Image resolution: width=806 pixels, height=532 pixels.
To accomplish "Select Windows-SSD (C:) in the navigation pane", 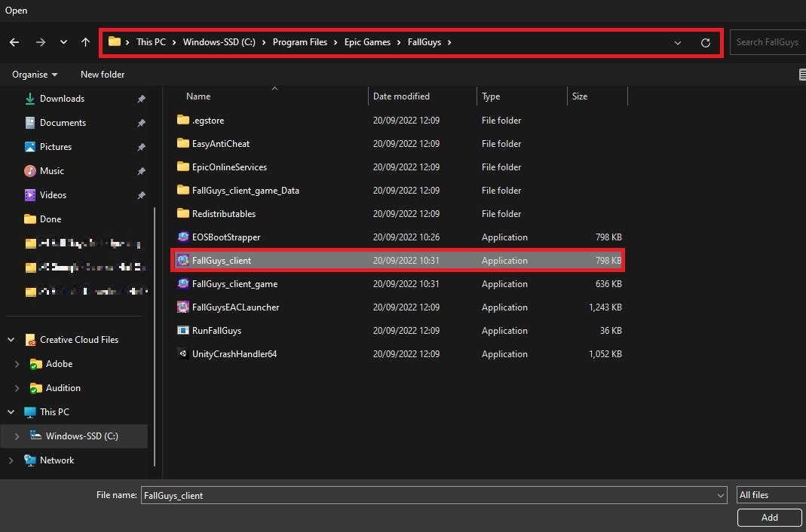I will [81, 436].
